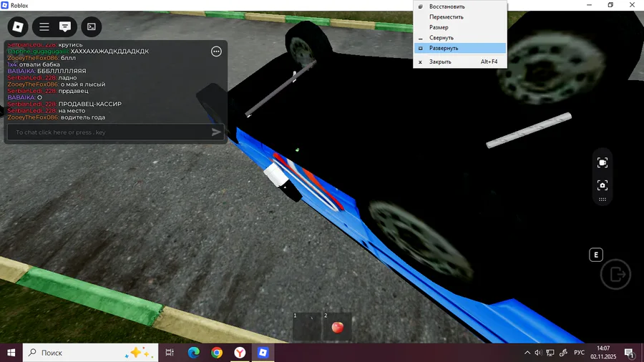Click the E interaction key prompt
644x362 pixels.
coord(596,255)
